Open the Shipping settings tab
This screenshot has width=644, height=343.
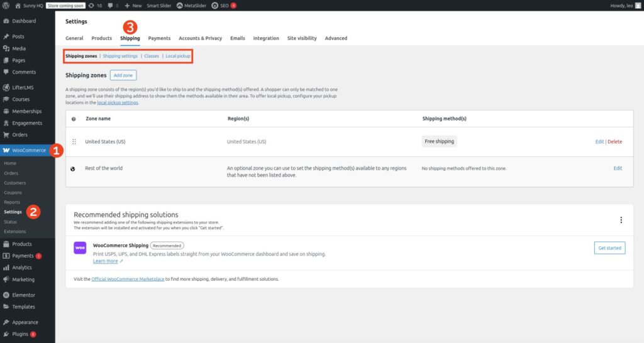[130, 38]
